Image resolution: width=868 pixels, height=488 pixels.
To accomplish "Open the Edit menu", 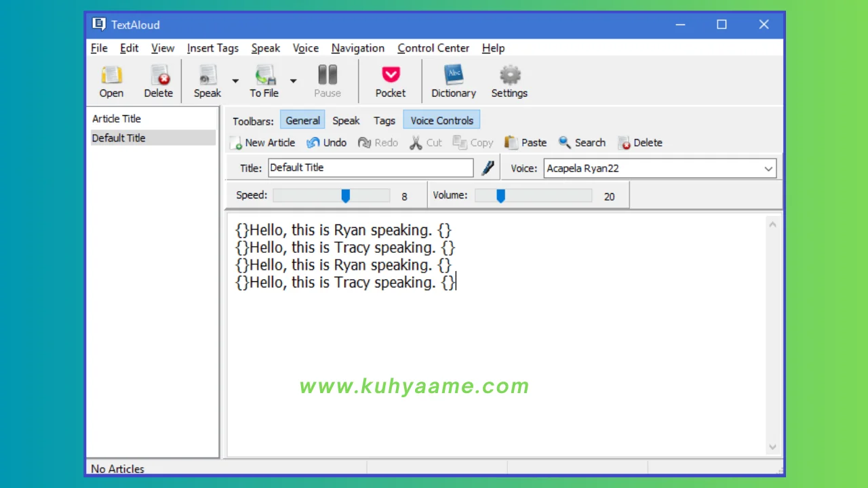I will [x=129, y=48].
